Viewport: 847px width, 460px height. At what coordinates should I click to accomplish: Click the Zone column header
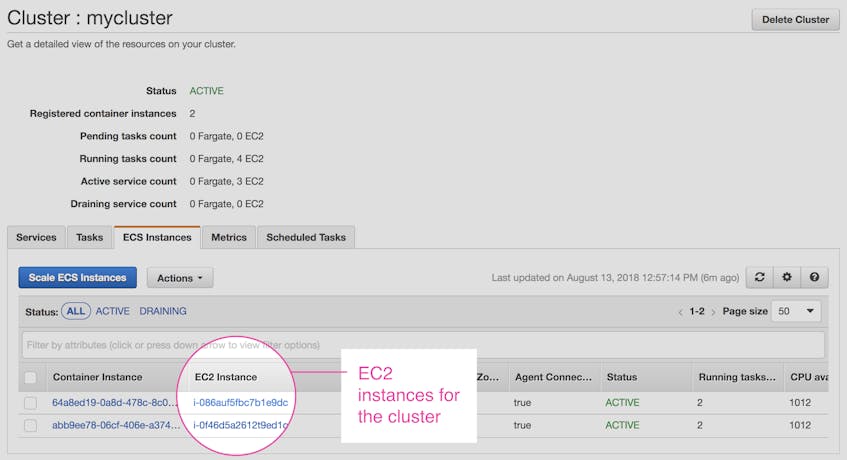tap(488, 377)
